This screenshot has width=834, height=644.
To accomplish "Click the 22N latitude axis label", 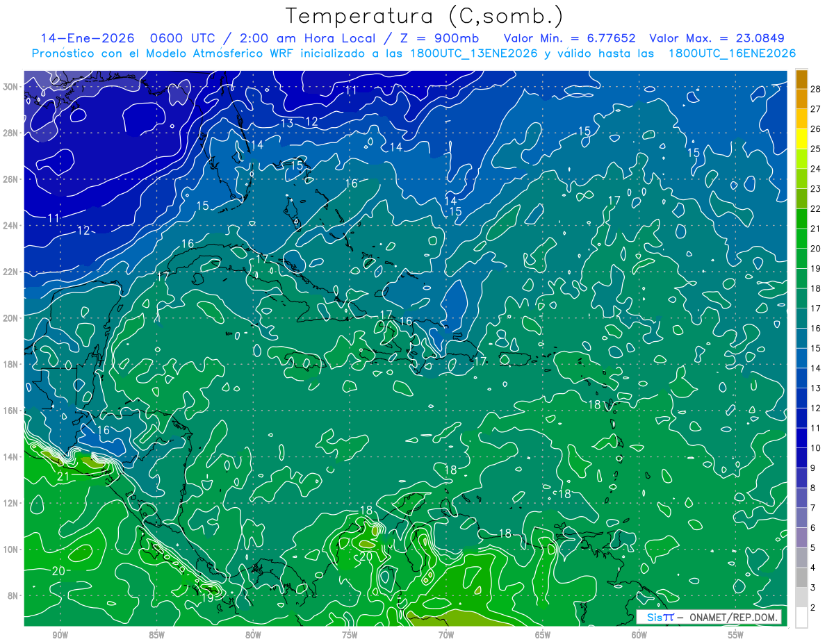I will (x=11, y=272).
